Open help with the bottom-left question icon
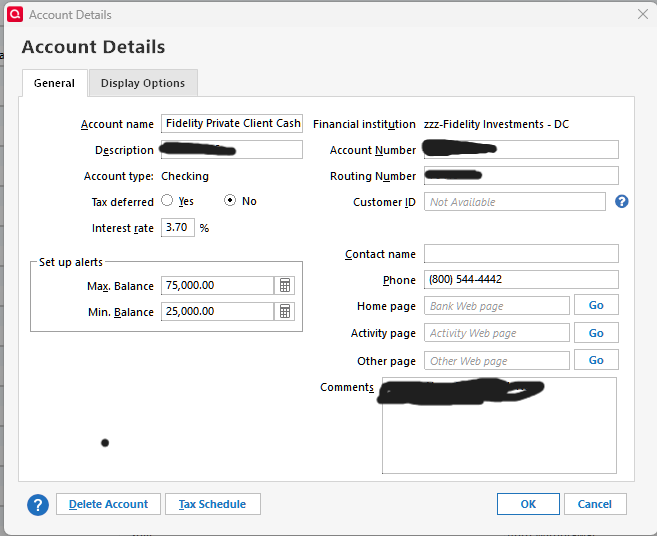 (x=38, y=505)
